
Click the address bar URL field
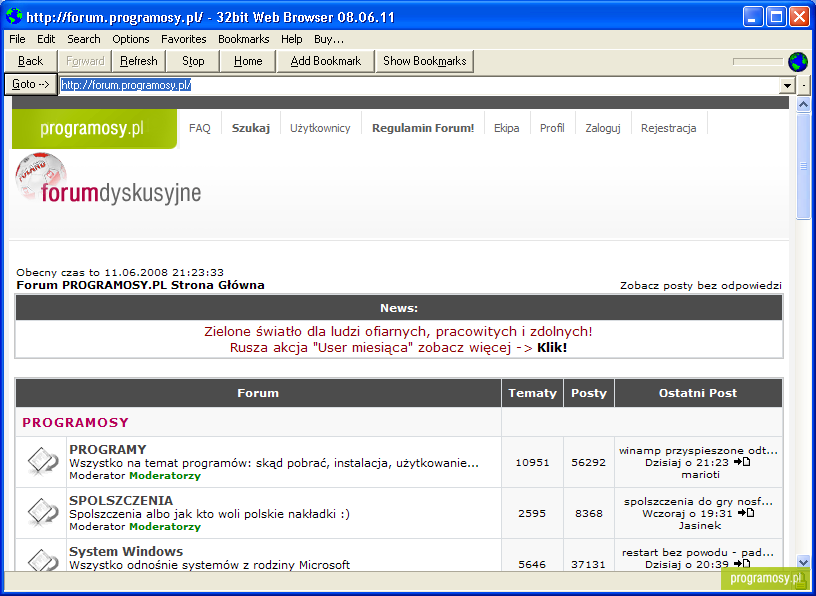coord(419,85)
